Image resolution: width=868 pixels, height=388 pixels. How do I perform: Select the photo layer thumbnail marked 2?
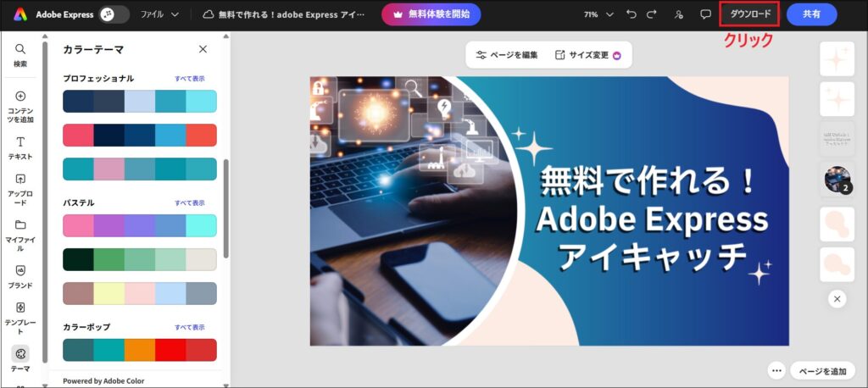coord(837,180)
